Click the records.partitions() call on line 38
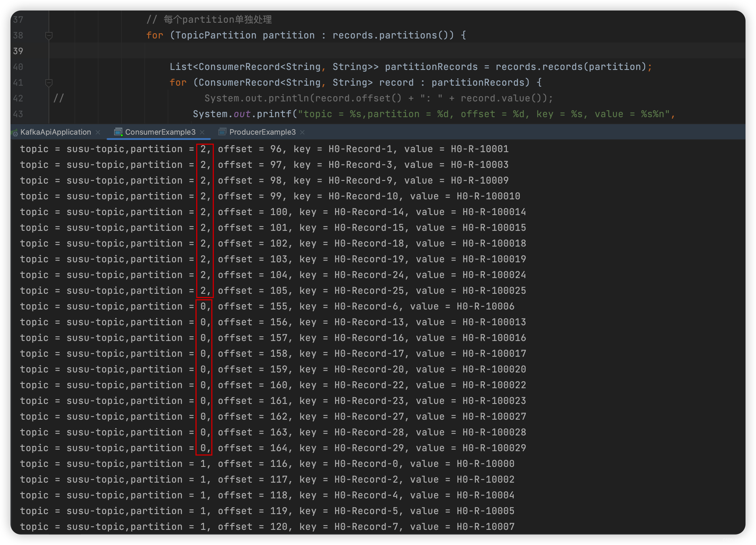The width and height of the screenshot is (756, 545). click(393, 35)
